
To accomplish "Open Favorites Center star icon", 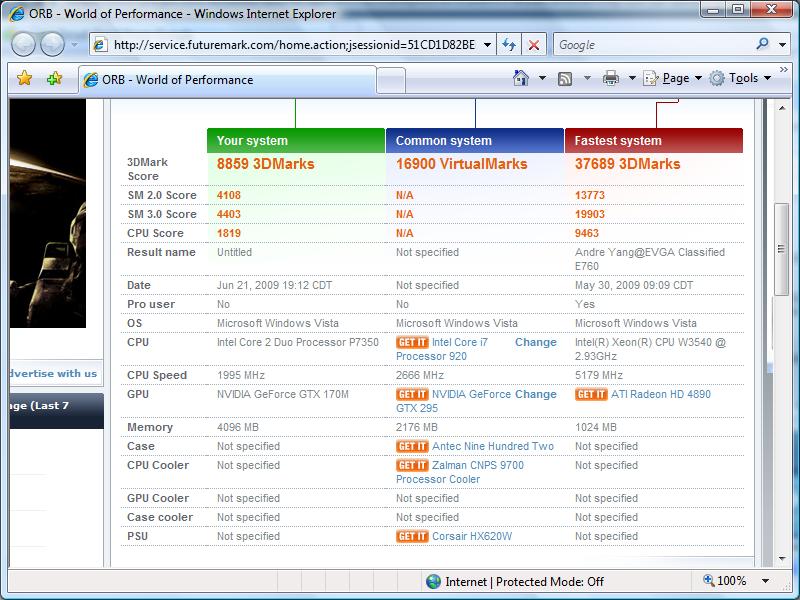I will [24, 79].
